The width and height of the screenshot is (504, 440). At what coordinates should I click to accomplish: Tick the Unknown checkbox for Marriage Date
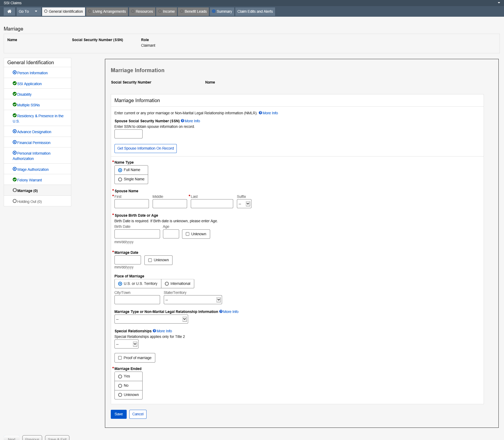(x=150, y=260)
